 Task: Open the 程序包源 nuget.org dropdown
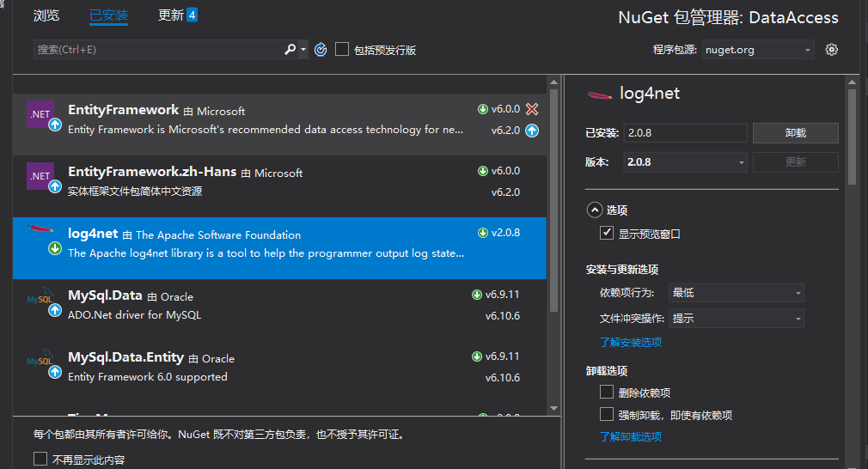tap(758, 50)
